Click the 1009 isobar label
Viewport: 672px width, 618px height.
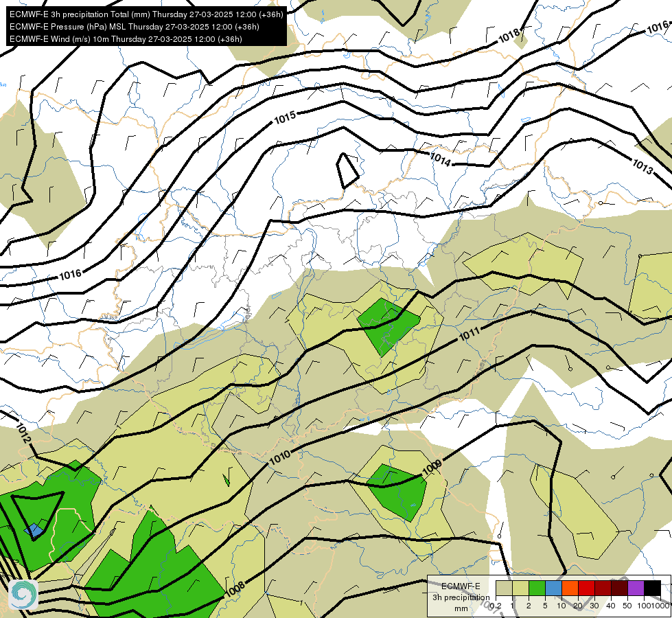432,468
